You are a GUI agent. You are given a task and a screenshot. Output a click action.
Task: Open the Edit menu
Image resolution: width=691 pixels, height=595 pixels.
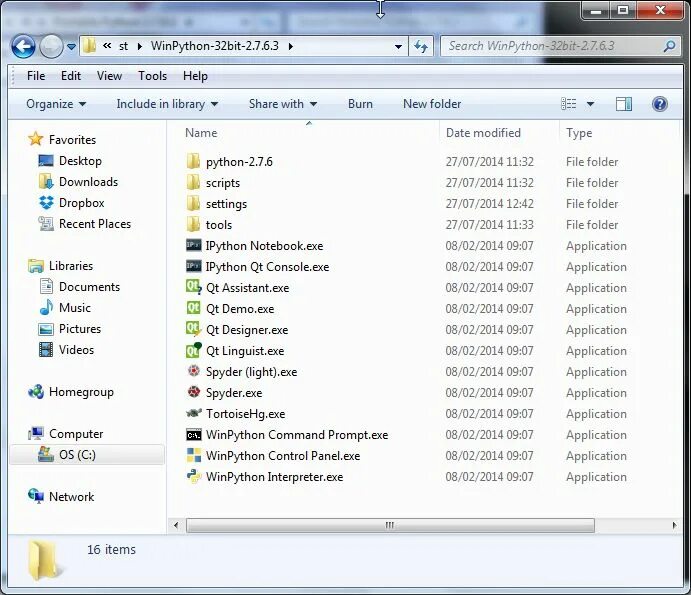71,76
